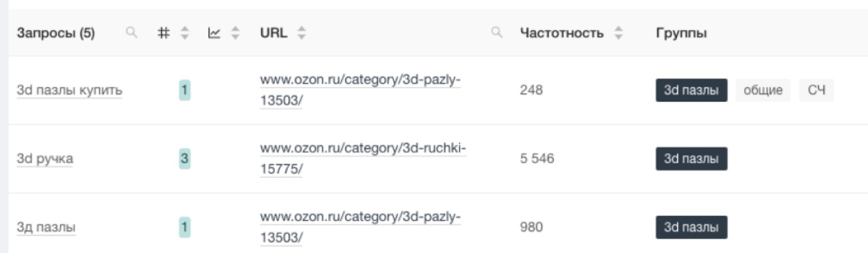
Task: Sort by Частотность using its arrows
Action: 620,33
